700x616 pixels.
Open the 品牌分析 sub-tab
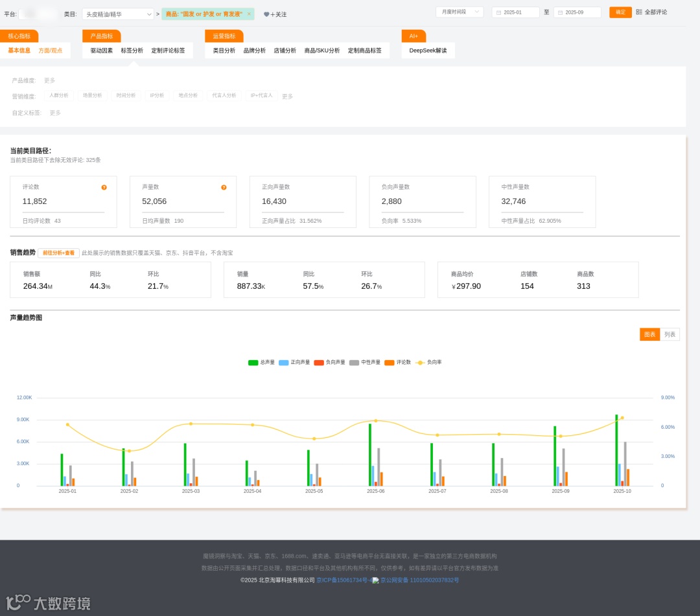click(x=255, y=51)
